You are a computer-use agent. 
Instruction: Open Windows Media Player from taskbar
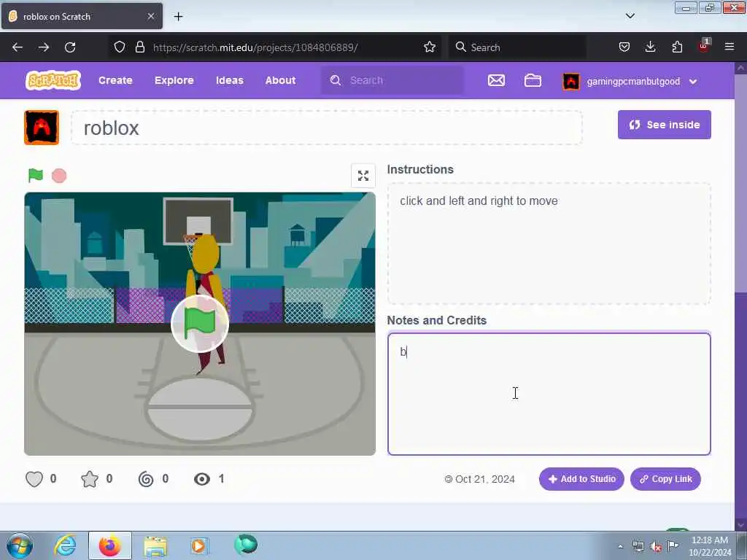[x=199, y=545]
